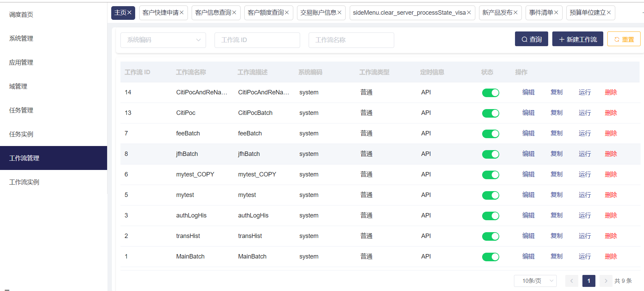This screenshot has height=291, width=644.
Task: Select 工作流管理 in the sidebar
Action: point(53,158)
